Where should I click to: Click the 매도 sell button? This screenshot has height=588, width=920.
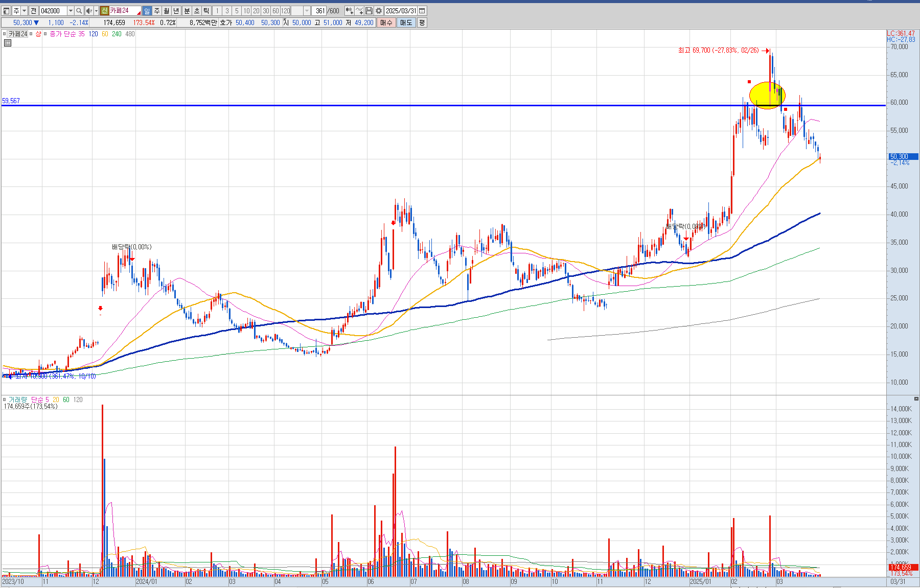click(x=406, y=22)
